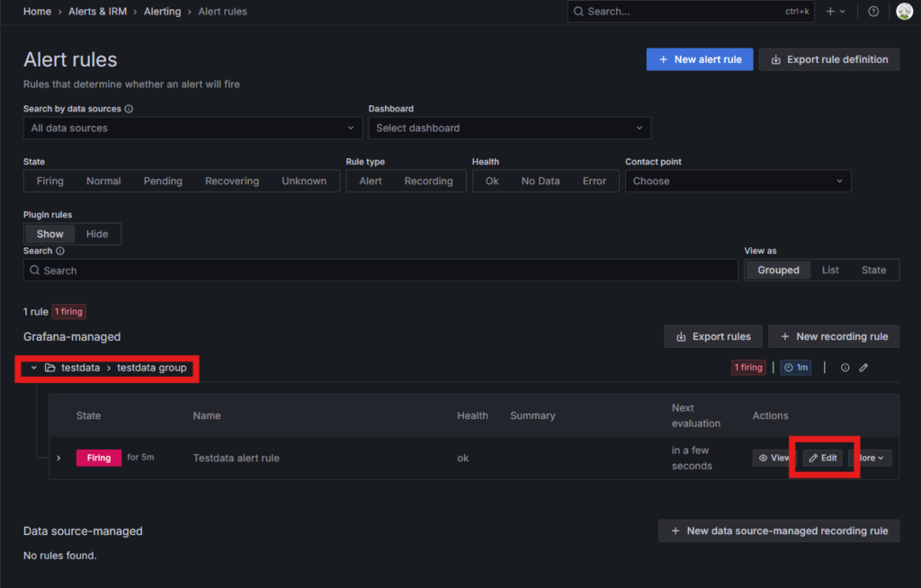Screen dimensions: 921x588
Task: Switch view to List
Action: coord(830,271)
